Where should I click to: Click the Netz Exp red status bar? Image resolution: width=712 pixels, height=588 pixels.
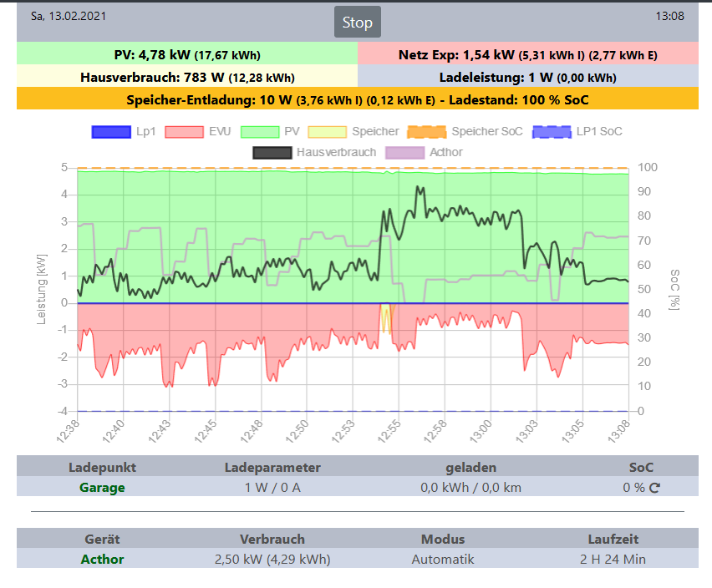[x=528, y=53]
